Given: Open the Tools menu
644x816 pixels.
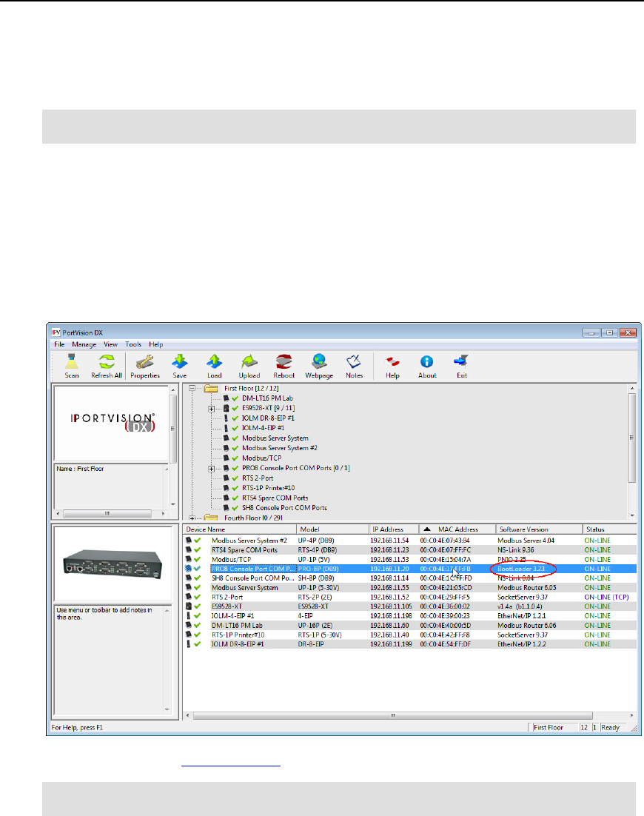Looking at the screenshot, I should click(133, 344).
